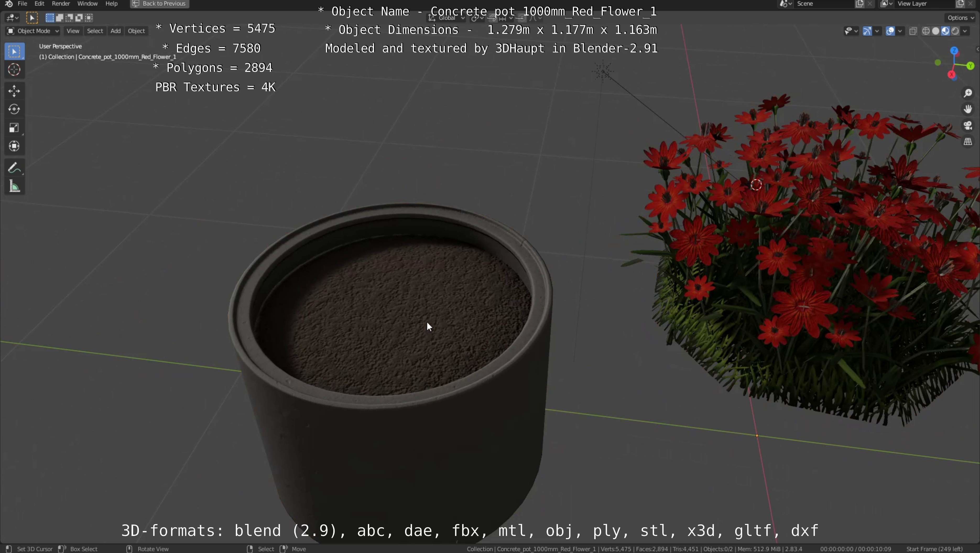Choose the Subtract Selection mode
Image resolution: width=980 pixels, height=553 pixels.
tap(69, 18)
